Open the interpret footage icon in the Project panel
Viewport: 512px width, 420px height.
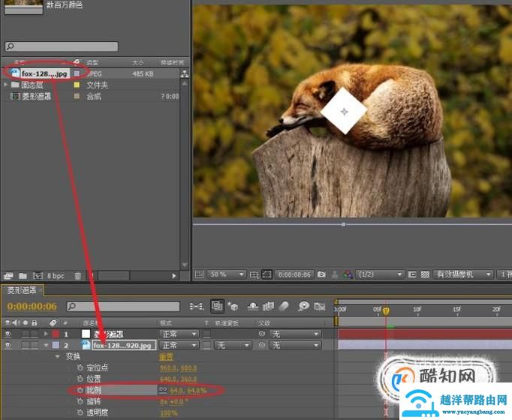[x=8, y=276]
